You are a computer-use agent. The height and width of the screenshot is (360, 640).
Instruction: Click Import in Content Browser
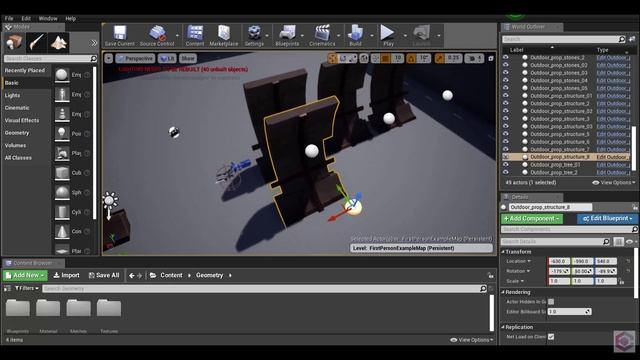(x=67, y=276)
